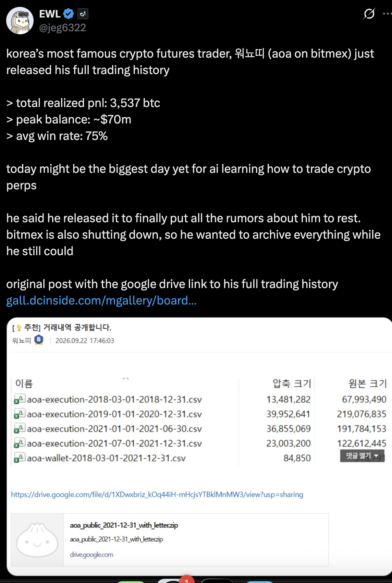Click the csv icon for aoa-wallet file
Screen dimensions: 392x583
pyautogui.click(x=19, y=458)
